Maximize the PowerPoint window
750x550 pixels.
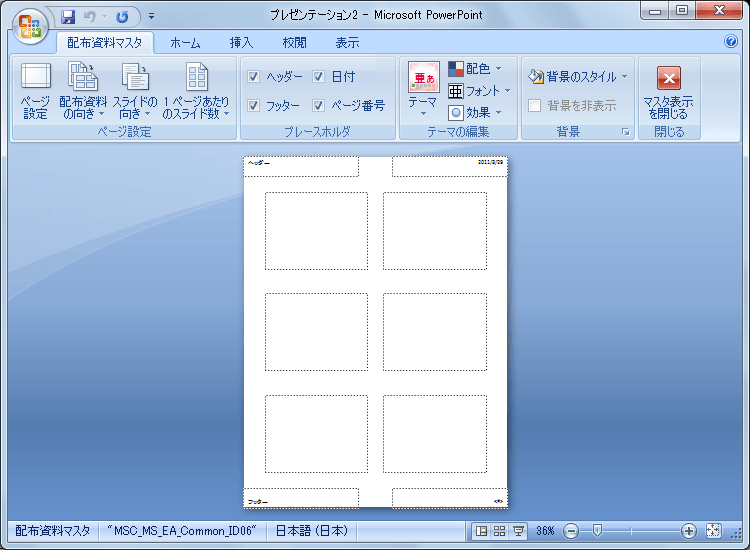click(x=682, y=11)
